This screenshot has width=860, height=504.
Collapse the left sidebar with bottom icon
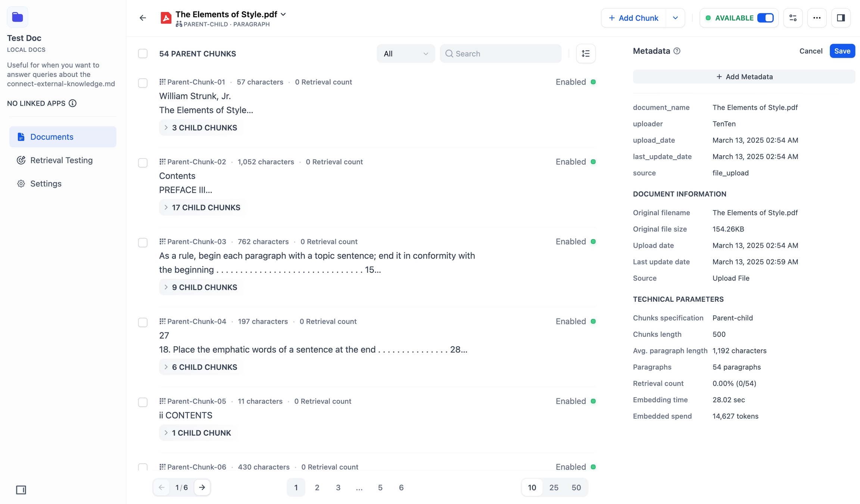tap(21, 490)
